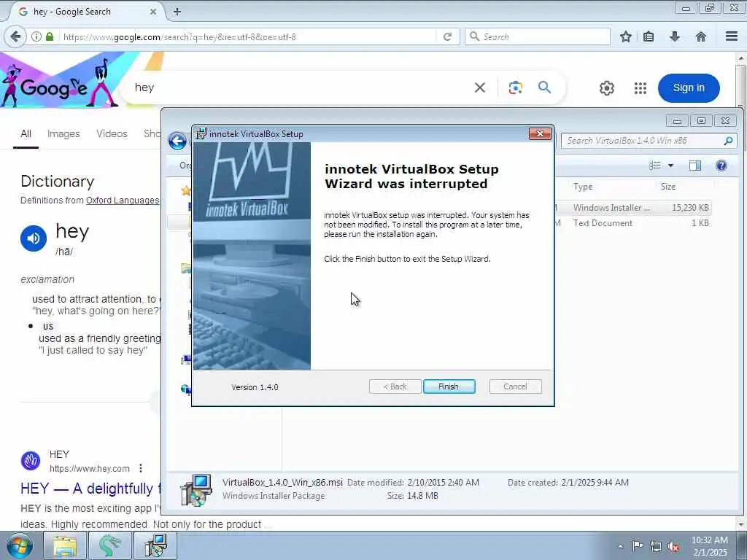Open File Explorer from taskbar
Image resolution: width=747 pixels, height=560 pixels.
coord(65,545)
